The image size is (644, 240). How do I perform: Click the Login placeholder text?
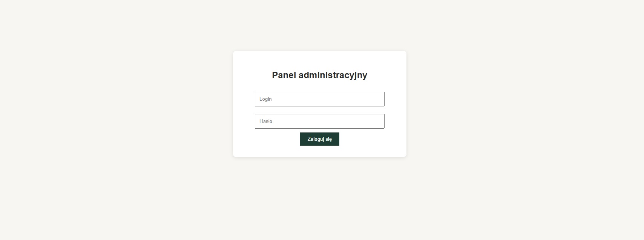point(265,99)
